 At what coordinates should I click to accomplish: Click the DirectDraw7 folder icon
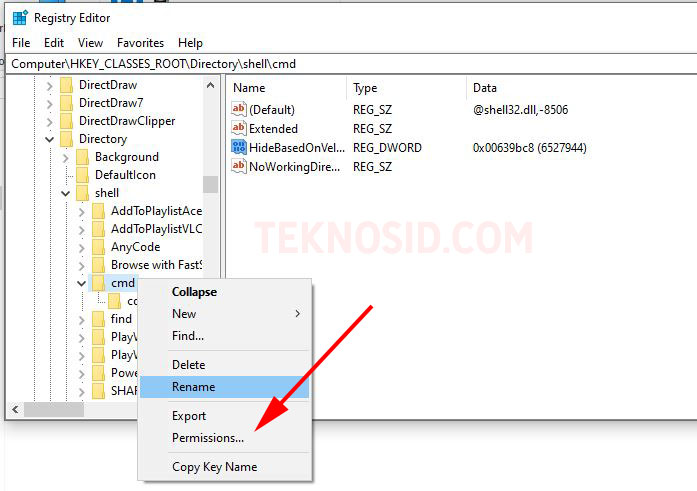pyautogui.click(x=67, y=103)
